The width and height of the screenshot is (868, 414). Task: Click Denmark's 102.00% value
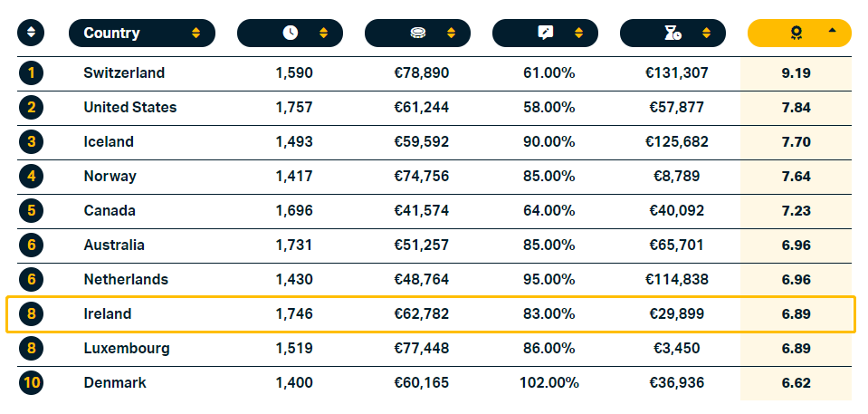pos(548,382)
